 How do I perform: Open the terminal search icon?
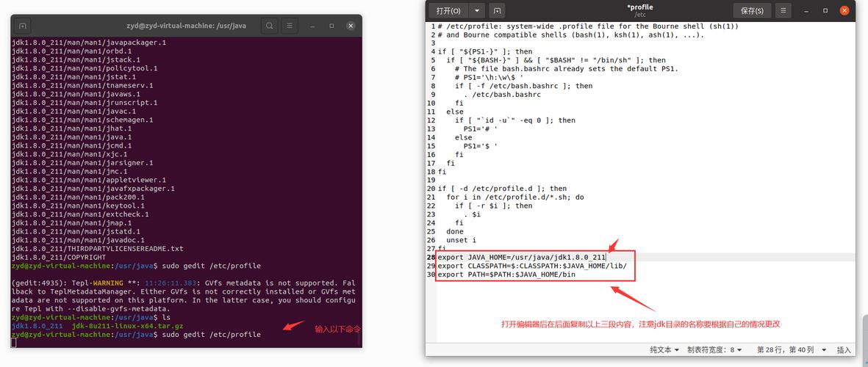point(269,26)
